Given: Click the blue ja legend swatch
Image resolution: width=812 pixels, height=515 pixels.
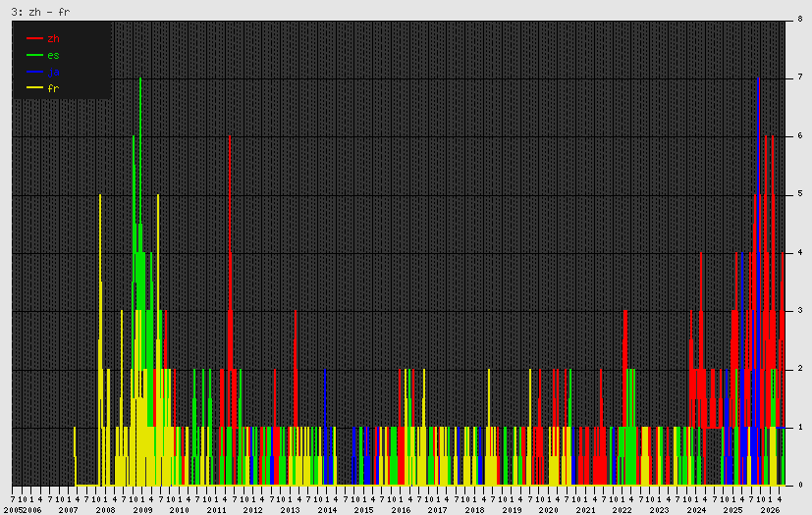Looking at the screenshot, I should pos(34,72).
